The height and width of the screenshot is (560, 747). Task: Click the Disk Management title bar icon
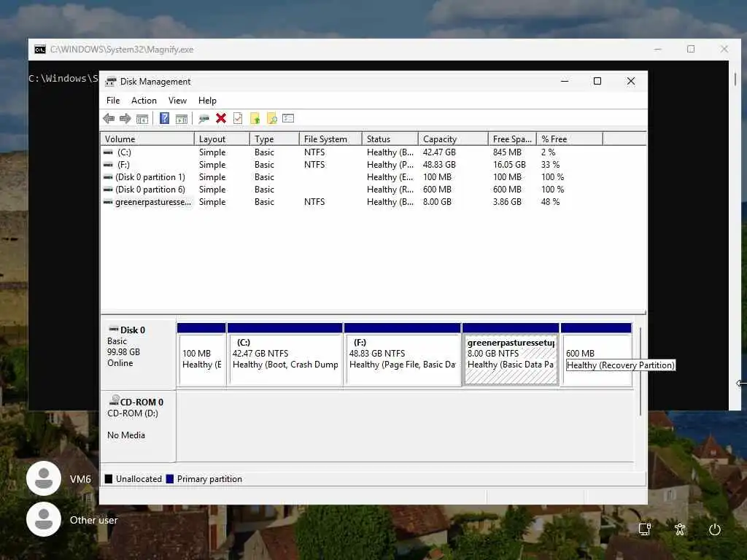click(x=111, y=82)
